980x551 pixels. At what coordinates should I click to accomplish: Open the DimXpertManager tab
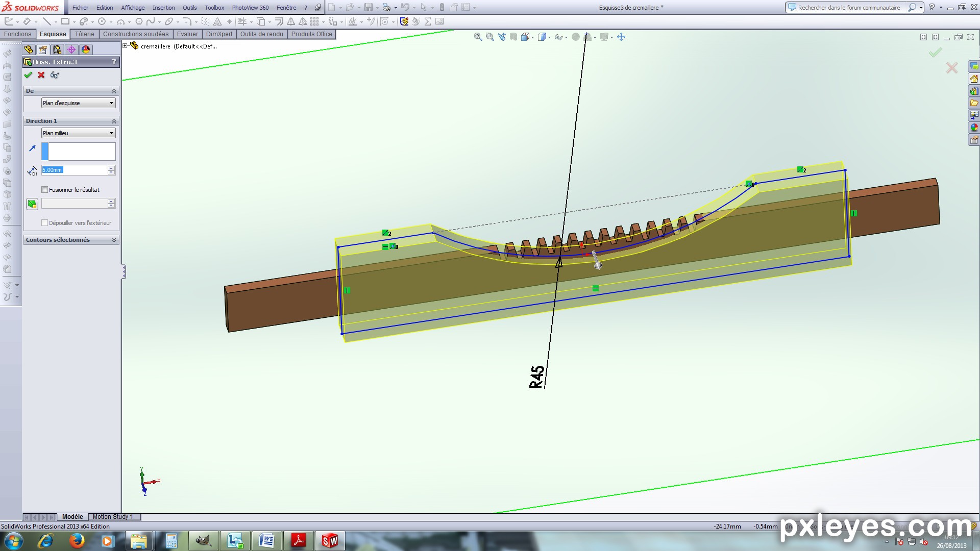(x=71, y=49)
